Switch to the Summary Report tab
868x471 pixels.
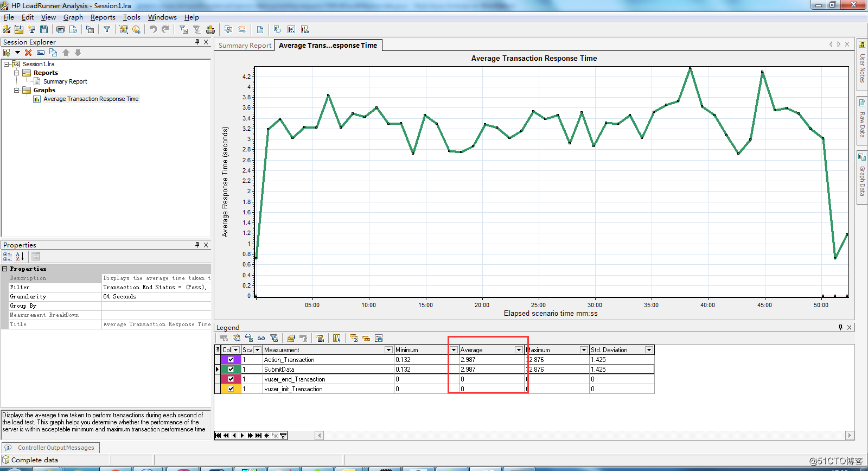[x=245, y=46]
